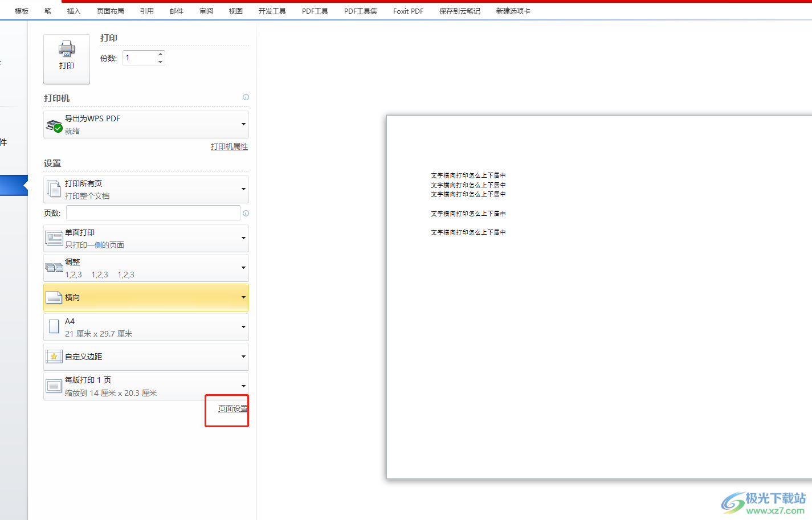Click the print preview page

tap(599, 297)
